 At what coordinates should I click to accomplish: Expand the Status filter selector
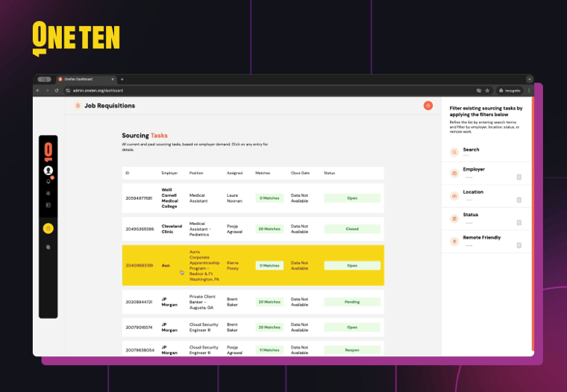click(x=519, y=223)
